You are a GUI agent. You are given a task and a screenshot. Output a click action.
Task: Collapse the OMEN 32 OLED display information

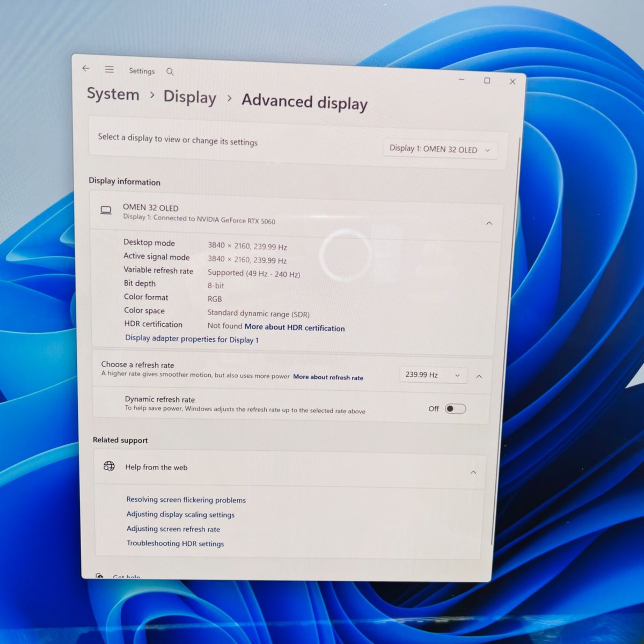pos(489,223)
